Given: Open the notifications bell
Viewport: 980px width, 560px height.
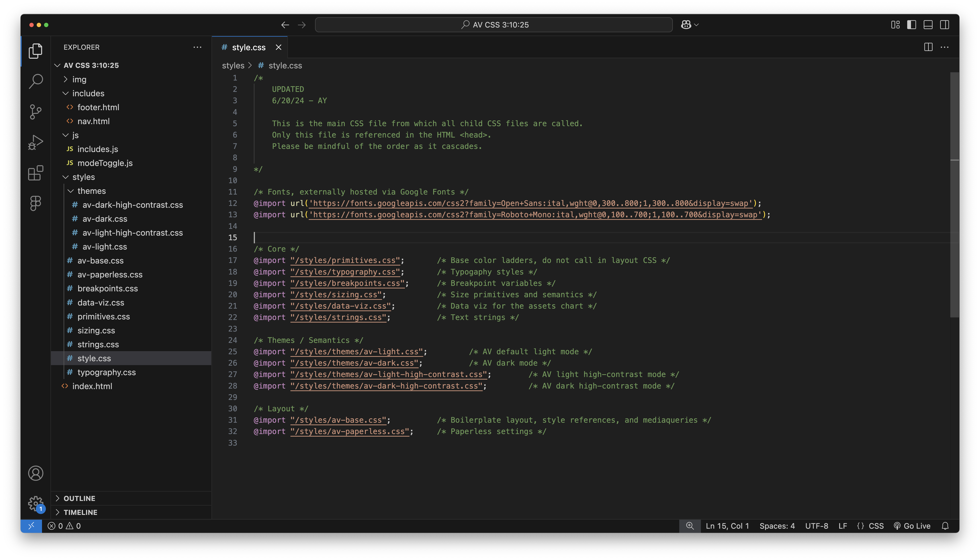Looking at the screenshot, I should pyautogui.click(x=945, y=526).
